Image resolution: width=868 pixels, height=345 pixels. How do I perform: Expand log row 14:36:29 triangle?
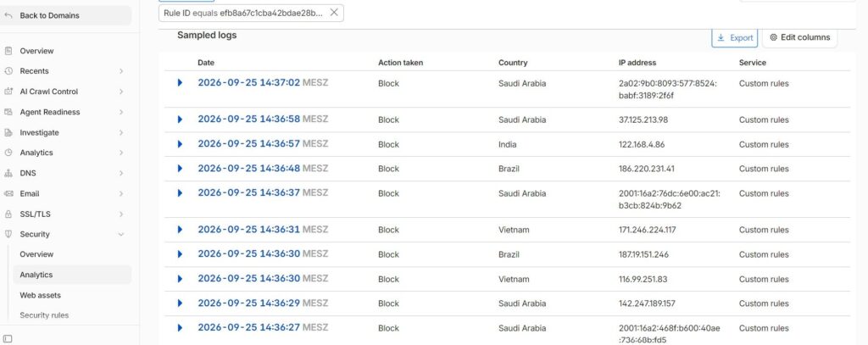point(180,303)
